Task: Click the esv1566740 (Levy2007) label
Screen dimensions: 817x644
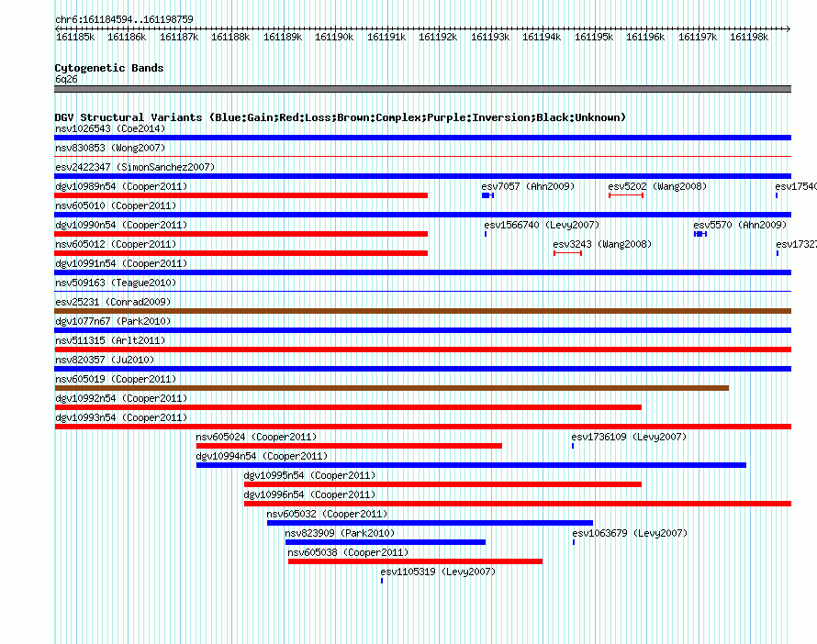Action: coord(542,225)
